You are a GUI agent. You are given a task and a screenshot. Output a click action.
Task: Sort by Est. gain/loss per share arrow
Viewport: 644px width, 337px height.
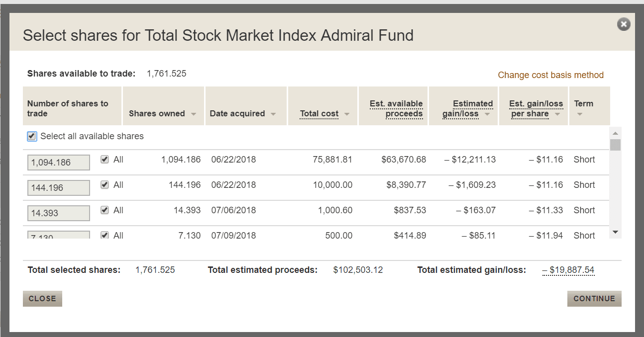(x=557, y=114)
